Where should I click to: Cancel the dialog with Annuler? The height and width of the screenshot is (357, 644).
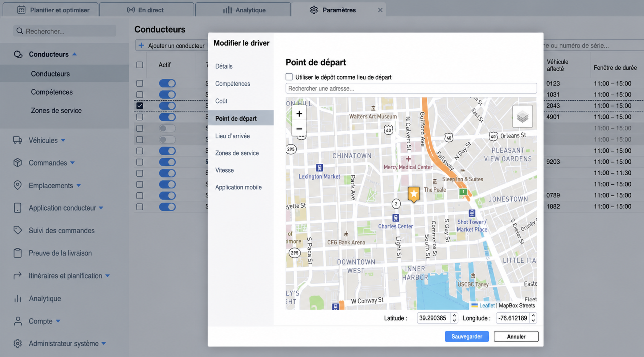point(516,336)
